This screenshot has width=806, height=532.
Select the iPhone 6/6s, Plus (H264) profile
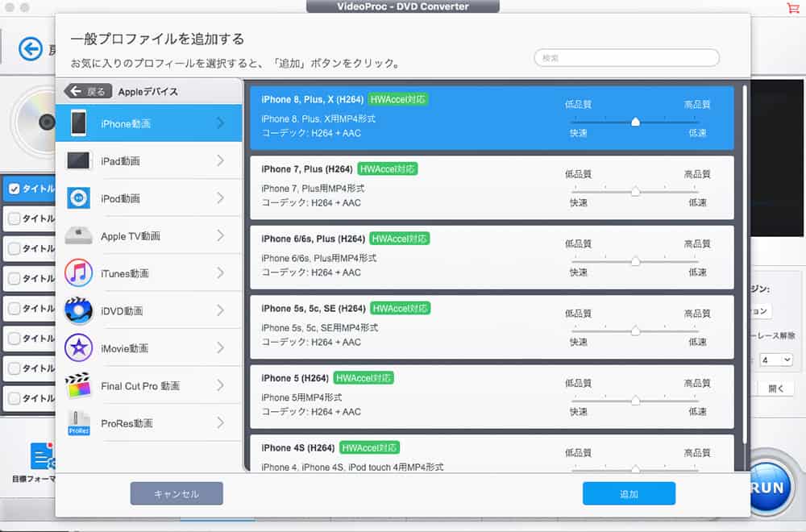coord(492,257)
